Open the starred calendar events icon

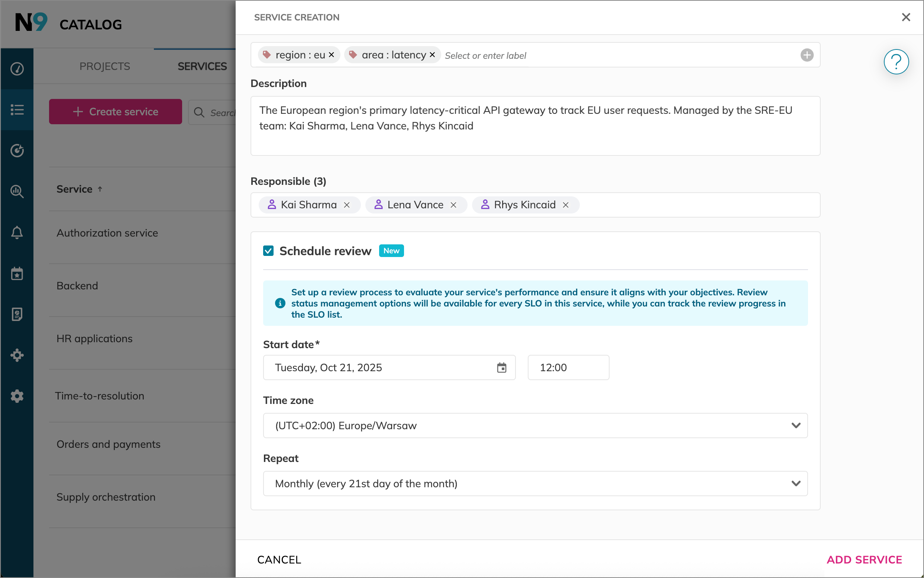coord(17,274)
